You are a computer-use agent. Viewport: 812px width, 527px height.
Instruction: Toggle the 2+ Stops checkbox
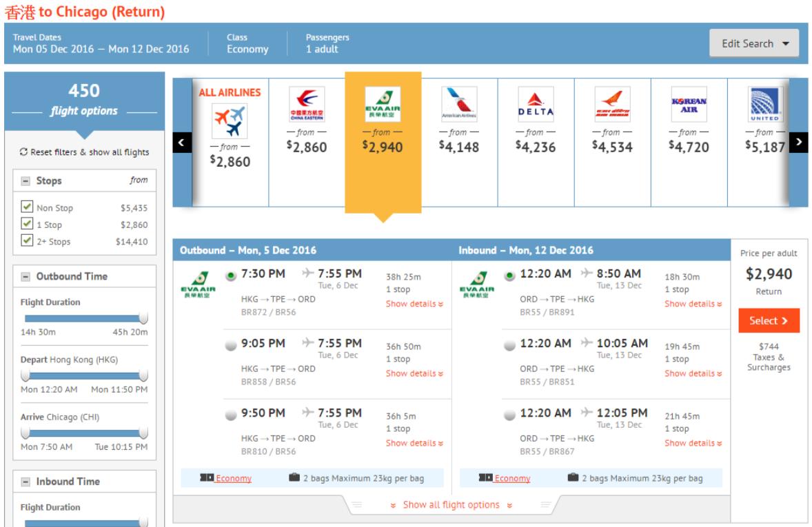pyautogui.click(x=27, y=241)
